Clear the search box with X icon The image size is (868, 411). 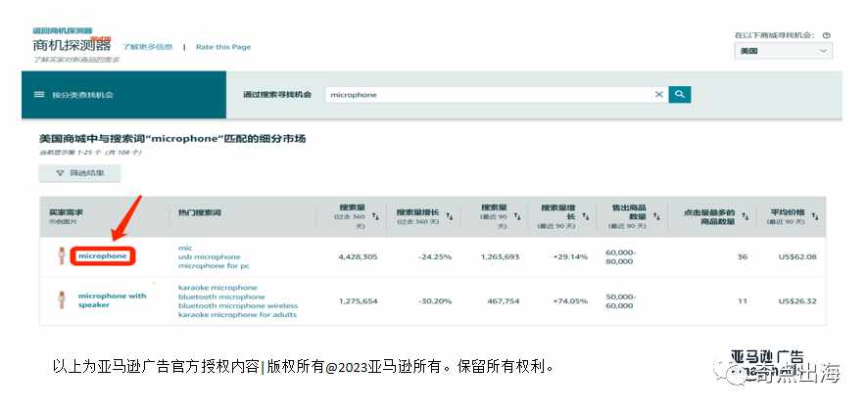[658, 95]
